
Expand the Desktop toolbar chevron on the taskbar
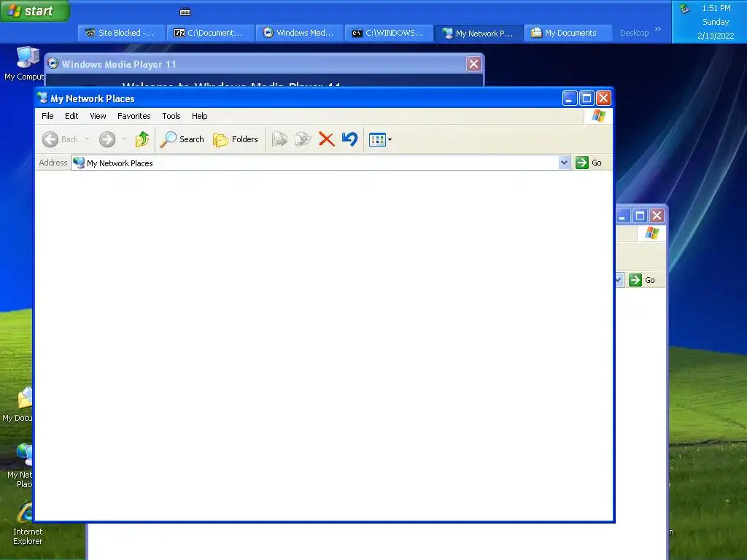tap(658, 29)
